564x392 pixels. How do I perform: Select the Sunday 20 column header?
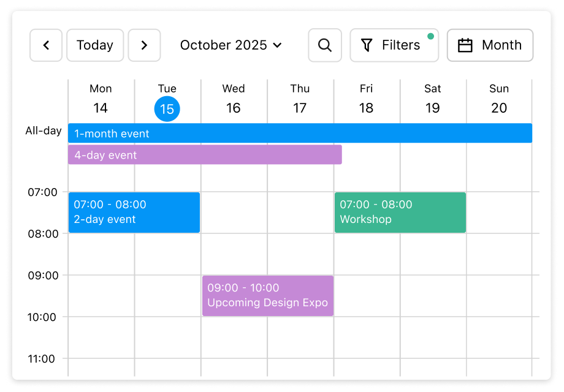point(499,99)
